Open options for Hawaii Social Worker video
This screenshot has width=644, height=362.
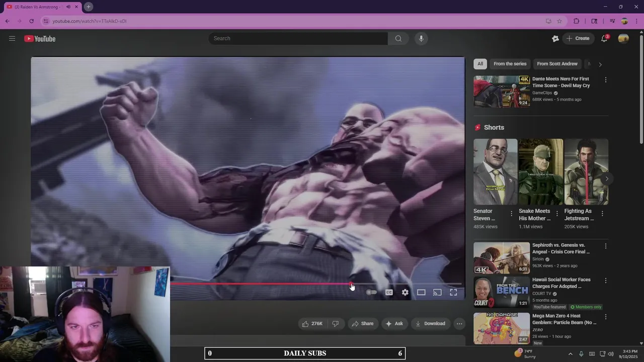(605, 281)
